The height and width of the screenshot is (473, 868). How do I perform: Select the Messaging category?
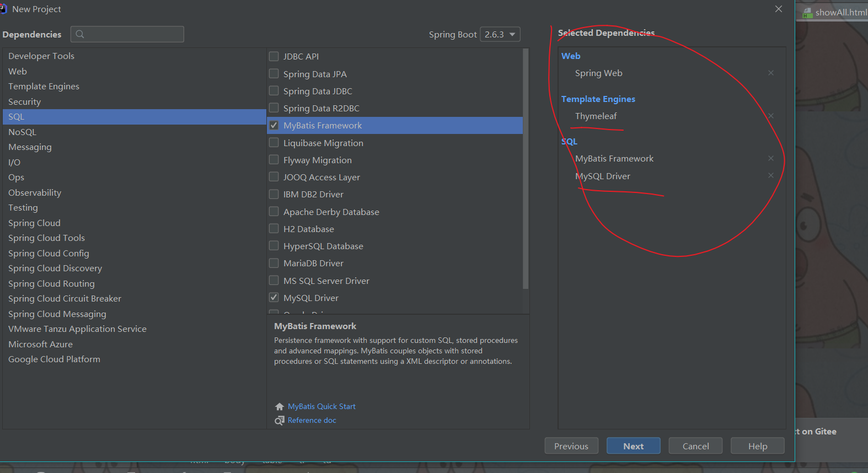(135, 147)
